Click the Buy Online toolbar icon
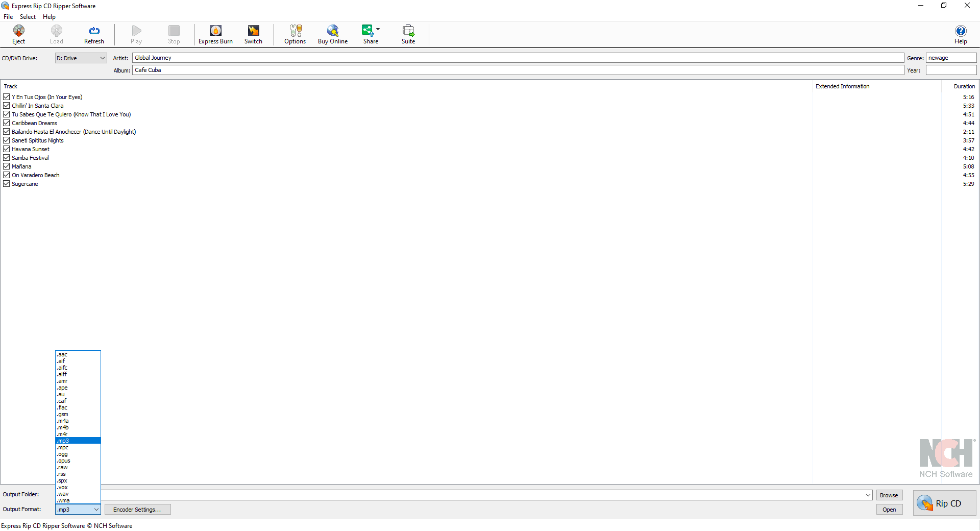The image size is (980, 531). point(332,34)
